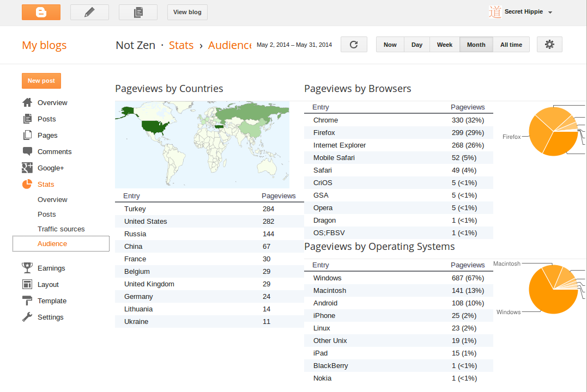Click the Template paint roller icon
Screen dimensions: 587x392
coord(27,301)
